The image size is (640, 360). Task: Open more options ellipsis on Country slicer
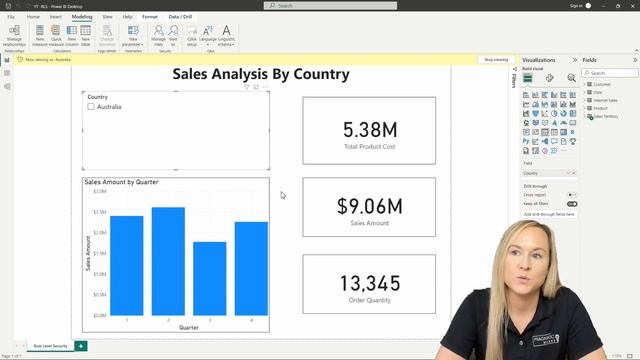pos(265,87)
